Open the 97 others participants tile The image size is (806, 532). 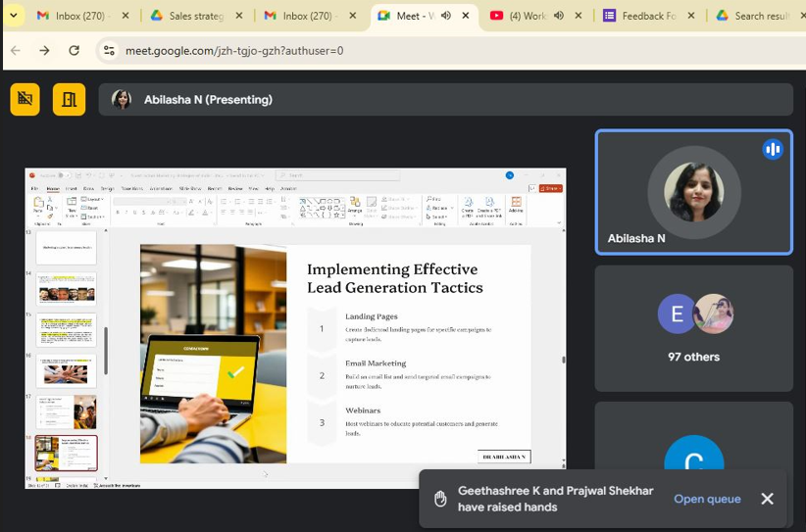[x=693, y=328]
